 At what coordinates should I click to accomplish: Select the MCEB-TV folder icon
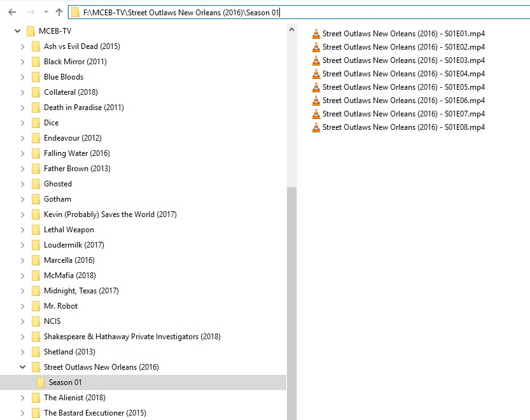pos(31,31)
